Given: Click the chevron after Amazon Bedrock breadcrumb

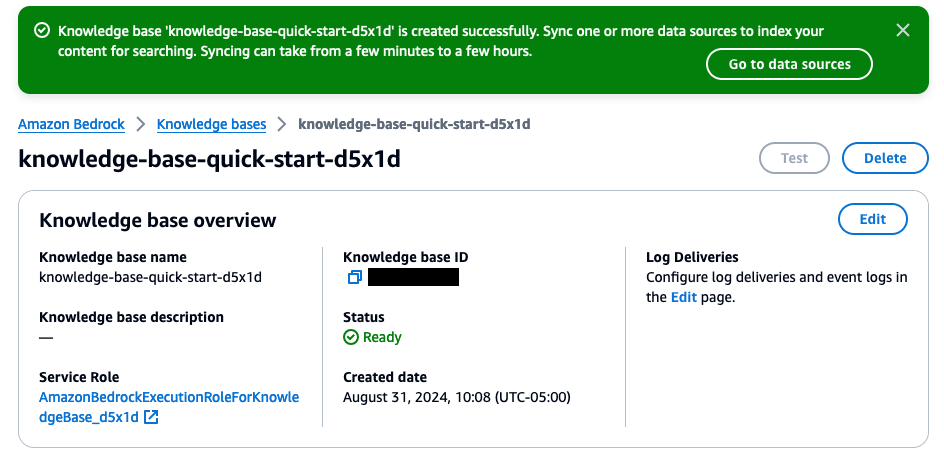Looking at the screenshot, I should point(141,124).
